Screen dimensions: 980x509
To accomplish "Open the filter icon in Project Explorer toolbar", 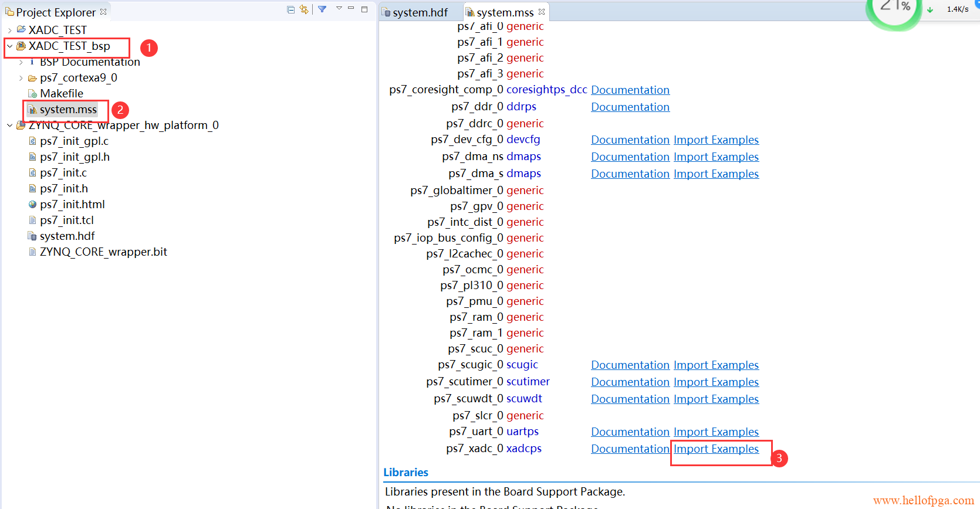I will 322,9.
